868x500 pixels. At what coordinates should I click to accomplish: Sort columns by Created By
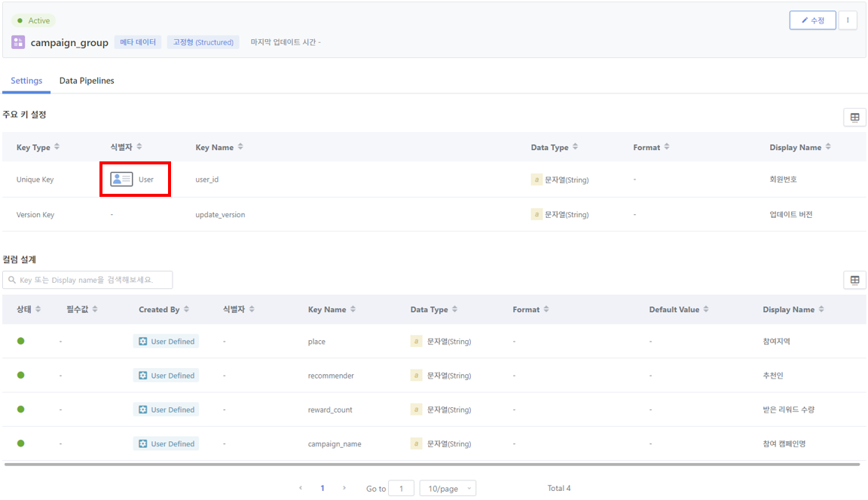[x=187, y=309]
